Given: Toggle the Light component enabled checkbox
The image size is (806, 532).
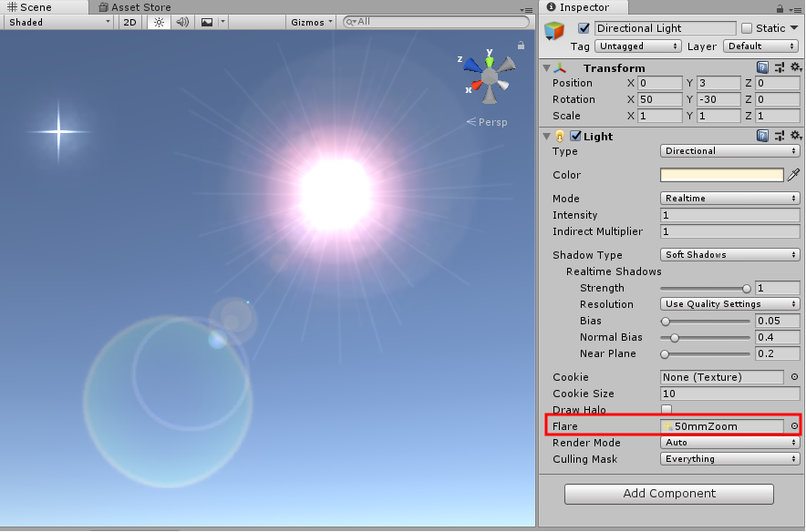Looking at the screenshot, I should 575,136.
